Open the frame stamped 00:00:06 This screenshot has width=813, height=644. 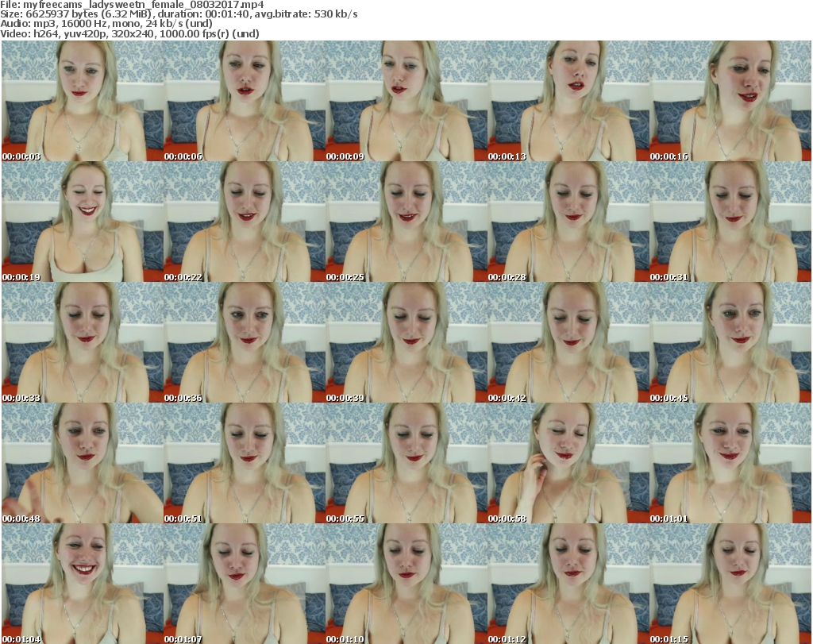[x=245, y=101]
